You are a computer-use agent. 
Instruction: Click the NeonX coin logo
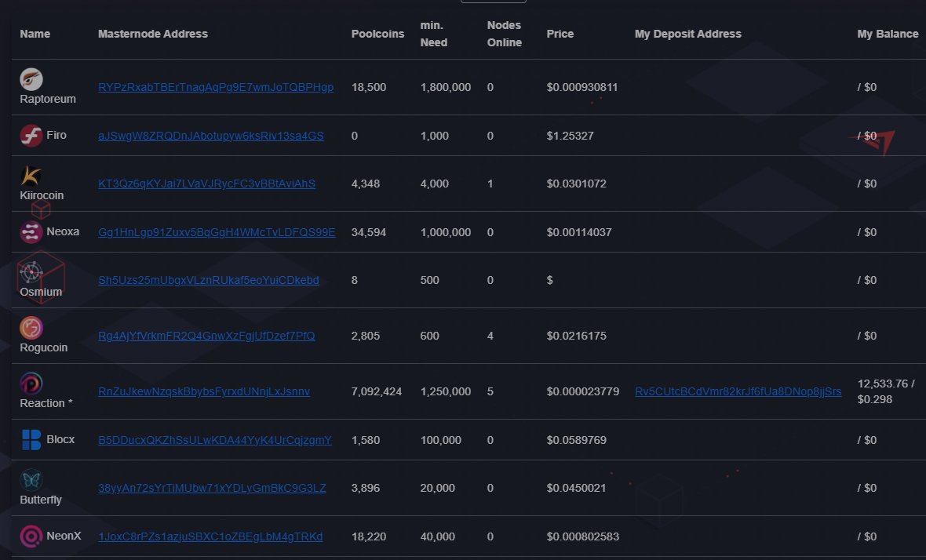pyautogui.click(x=31, y=536)
